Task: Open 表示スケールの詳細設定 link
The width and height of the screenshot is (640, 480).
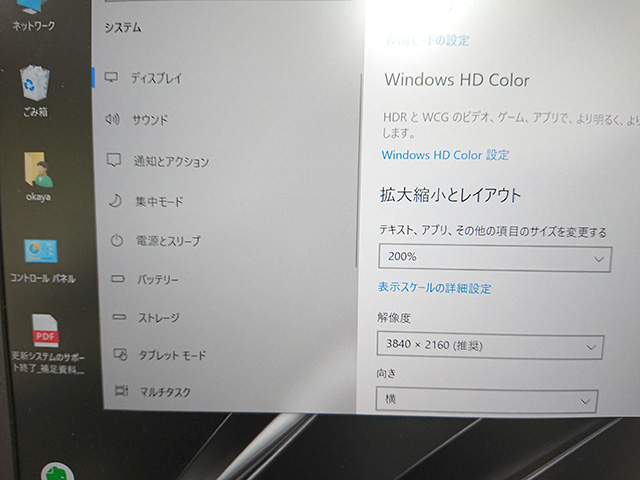Action: pos(434,288)
